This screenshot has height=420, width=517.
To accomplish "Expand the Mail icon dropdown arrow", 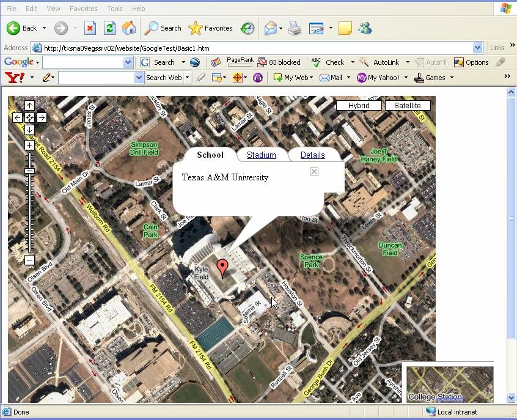I will click(348, 78).
